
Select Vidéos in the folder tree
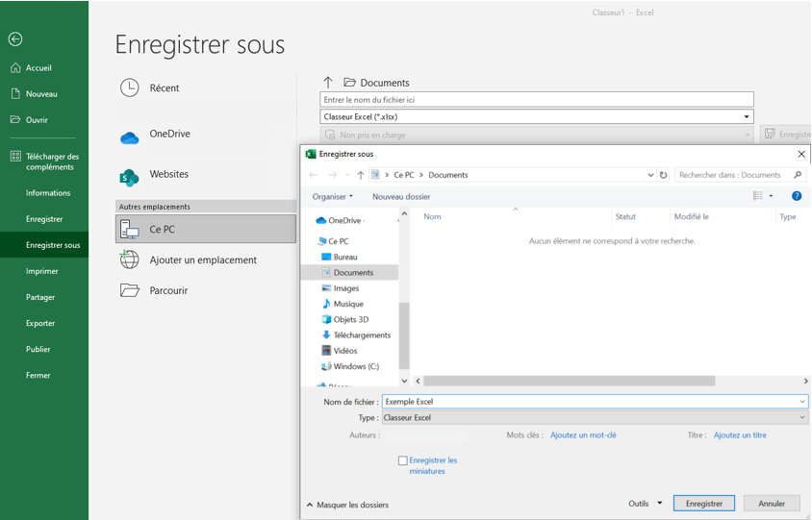pyautogui.click(x=340, y=350)
